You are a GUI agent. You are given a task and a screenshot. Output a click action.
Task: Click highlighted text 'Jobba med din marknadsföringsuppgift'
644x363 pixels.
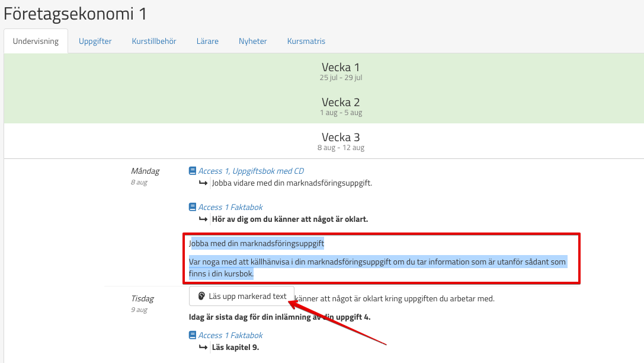(x=257, y=243)
